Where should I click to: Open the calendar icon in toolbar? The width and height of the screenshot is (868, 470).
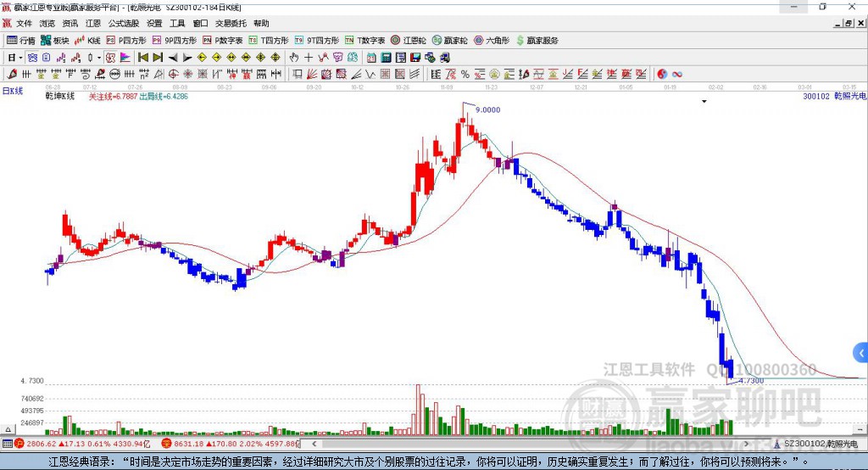click(371, 58)
